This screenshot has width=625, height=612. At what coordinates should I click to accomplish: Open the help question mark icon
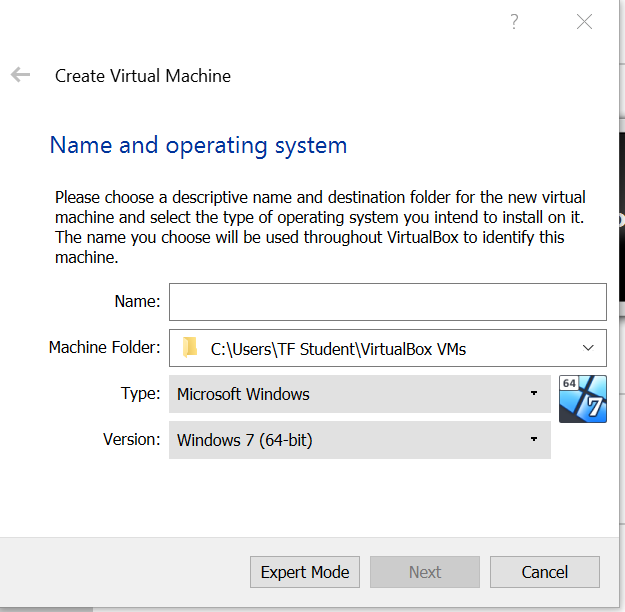pos(514,22)
